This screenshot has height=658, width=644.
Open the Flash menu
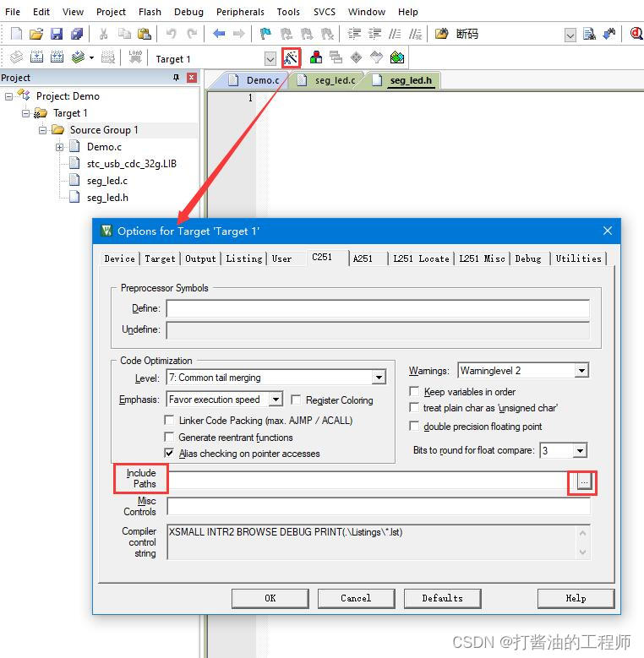(x=150, y=12)
